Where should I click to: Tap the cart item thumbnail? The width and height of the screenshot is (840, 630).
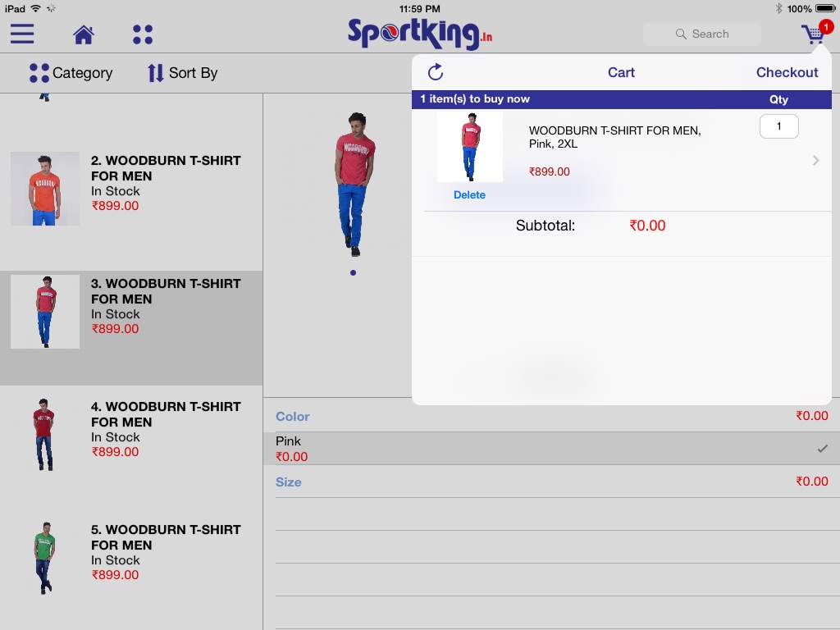point(470,146)
